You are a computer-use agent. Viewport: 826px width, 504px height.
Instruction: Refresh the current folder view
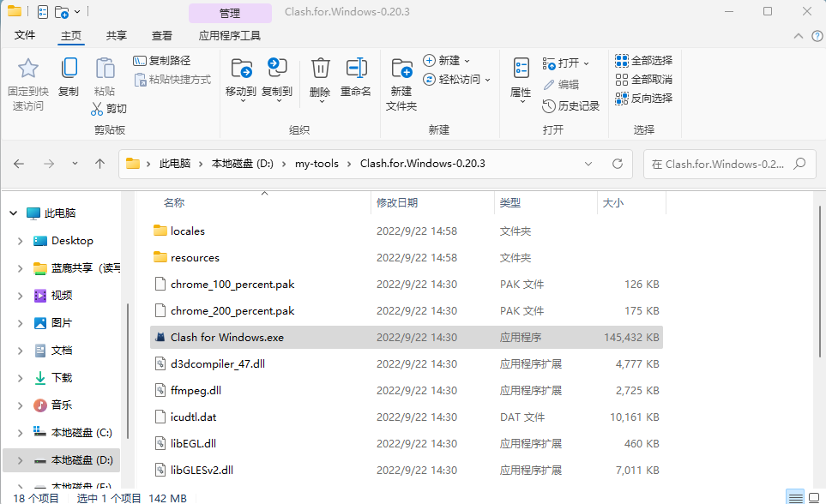point(618,164)
